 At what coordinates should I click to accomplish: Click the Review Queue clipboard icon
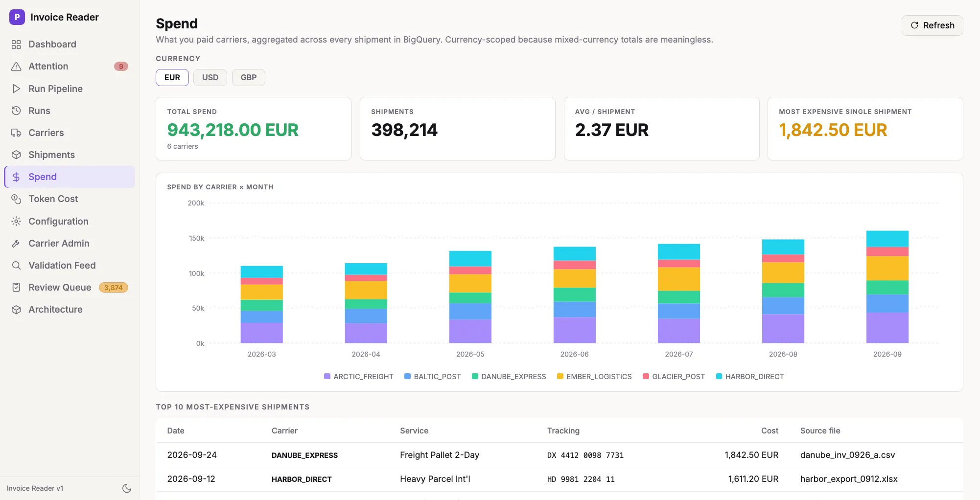[x=16, y=287]
